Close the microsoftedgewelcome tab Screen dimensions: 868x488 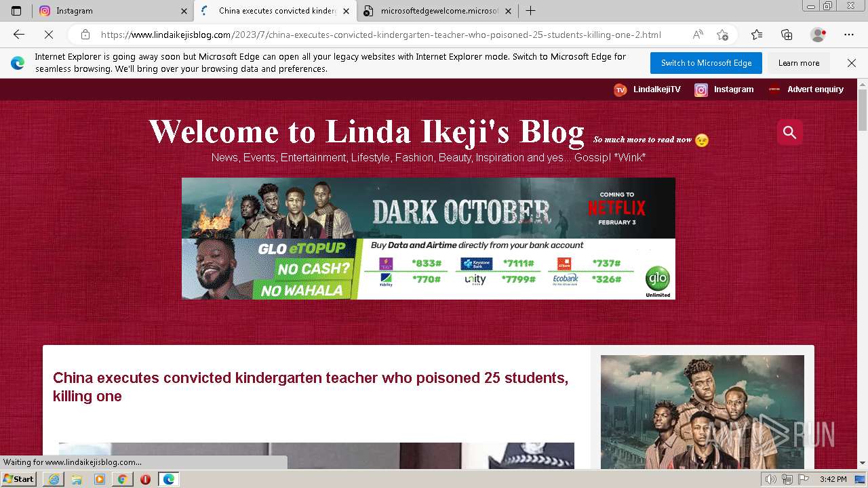coord(509,11)
